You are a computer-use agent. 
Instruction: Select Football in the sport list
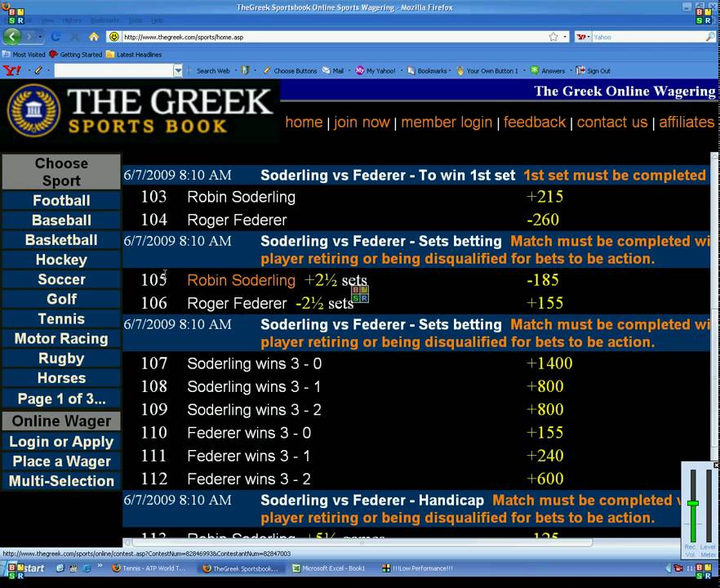coord(61,201)
